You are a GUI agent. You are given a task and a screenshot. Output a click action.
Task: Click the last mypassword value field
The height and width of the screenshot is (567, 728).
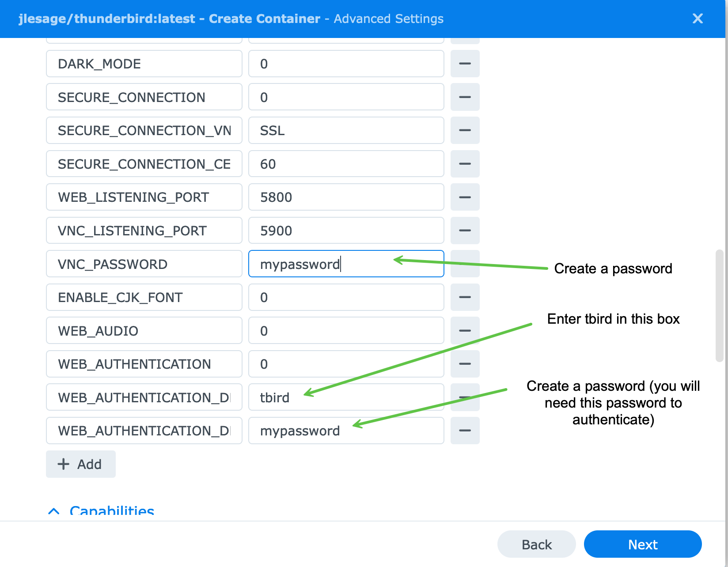[346, 431]
